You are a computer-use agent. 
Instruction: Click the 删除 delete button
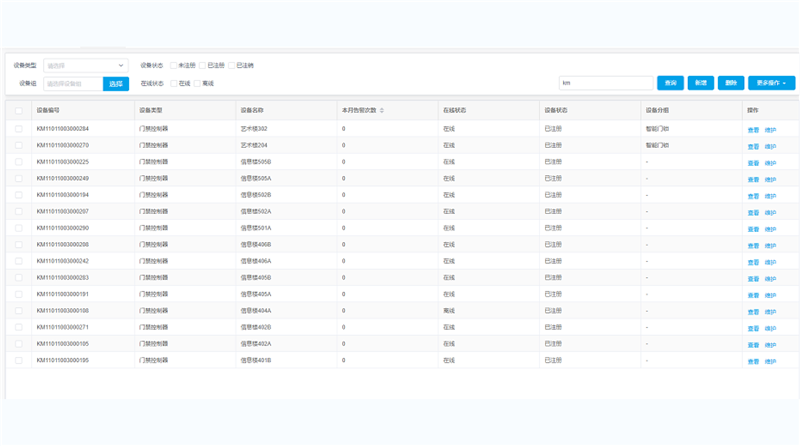[731, 83]
